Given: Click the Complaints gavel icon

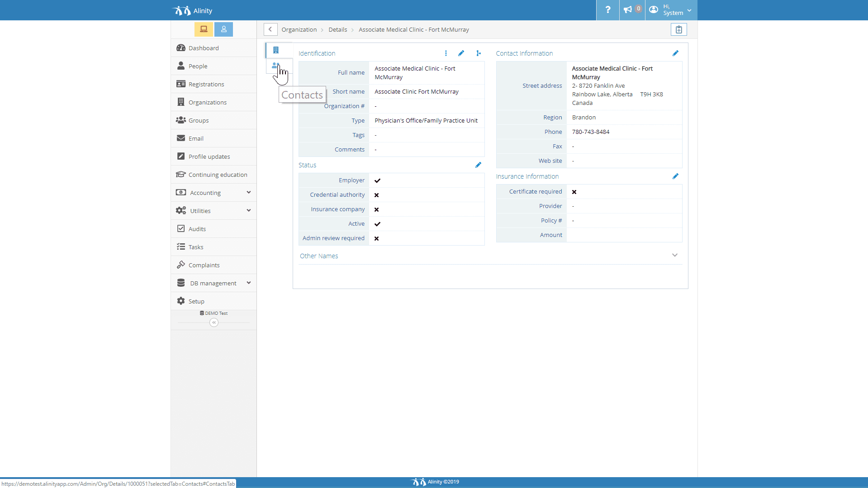Looking at the screenshot, I should click(x=181, y=265).
